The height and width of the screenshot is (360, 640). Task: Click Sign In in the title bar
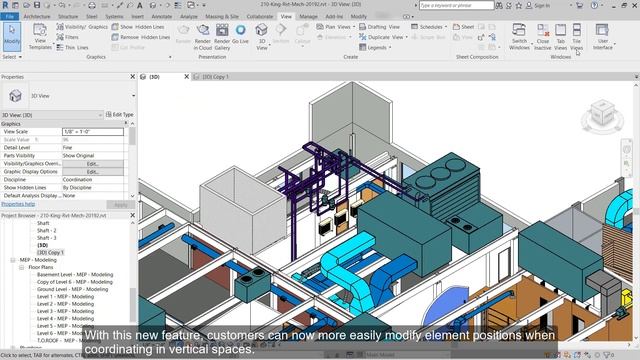[538, 5]
